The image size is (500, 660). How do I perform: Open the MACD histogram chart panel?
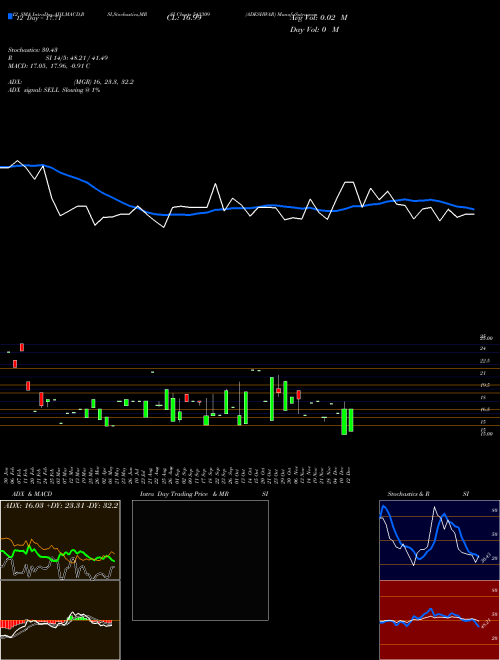60,620
